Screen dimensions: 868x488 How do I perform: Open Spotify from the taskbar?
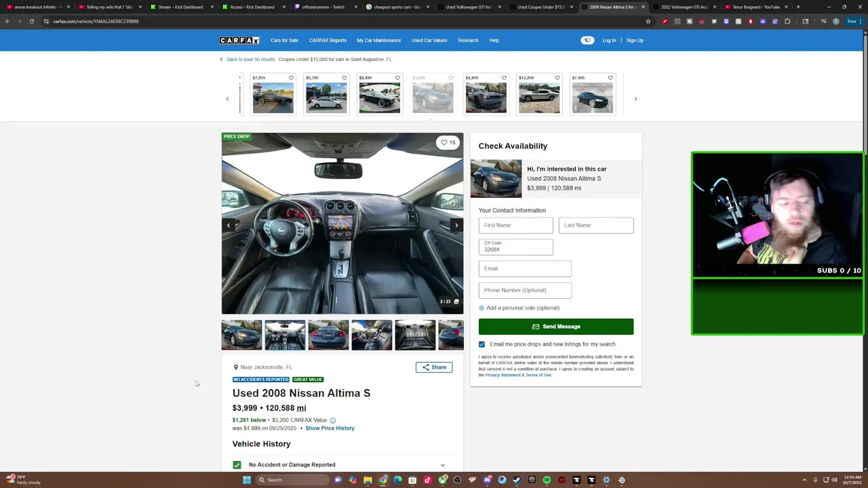(547, 480)
